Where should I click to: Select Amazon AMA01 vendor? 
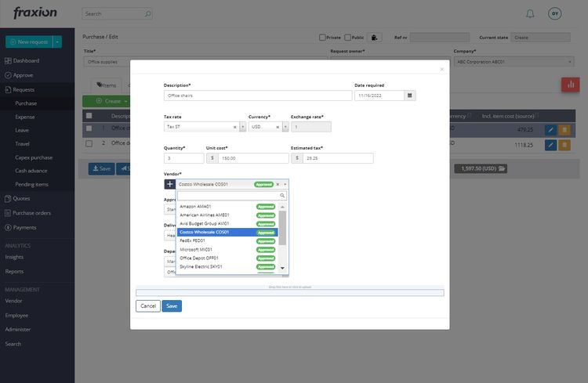227,207
